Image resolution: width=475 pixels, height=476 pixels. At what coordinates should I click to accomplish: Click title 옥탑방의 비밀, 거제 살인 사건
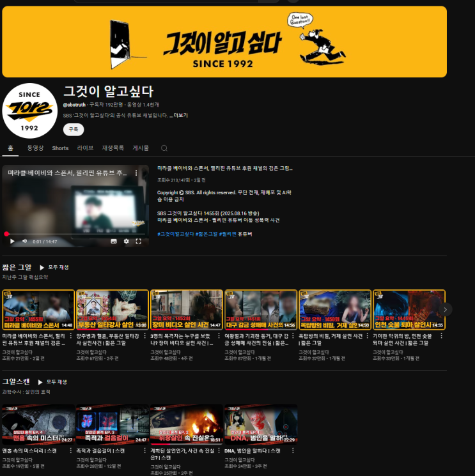click(331, 339)
